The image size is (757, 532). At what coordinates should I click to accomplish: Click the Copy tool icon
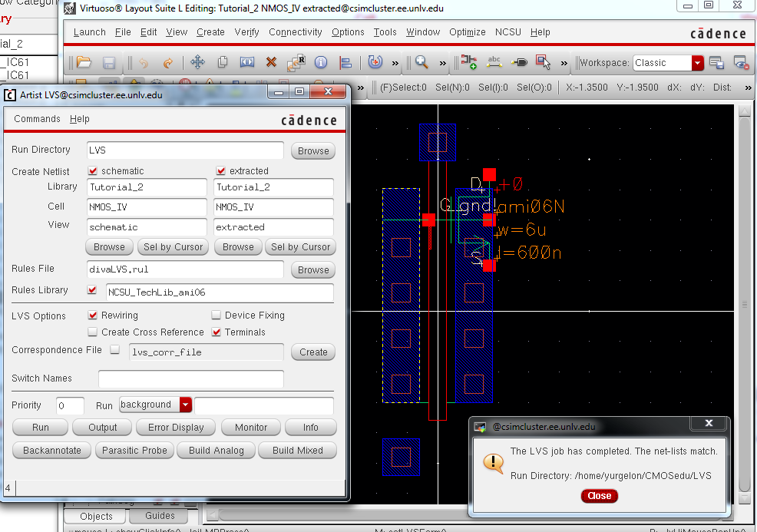(223, 63)
